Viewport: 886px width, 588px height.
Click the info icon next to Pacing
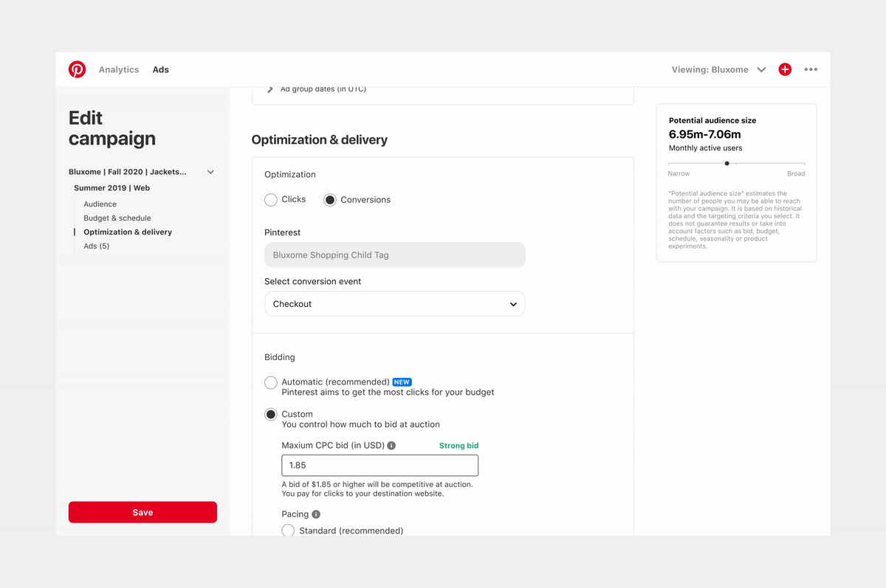316,514
